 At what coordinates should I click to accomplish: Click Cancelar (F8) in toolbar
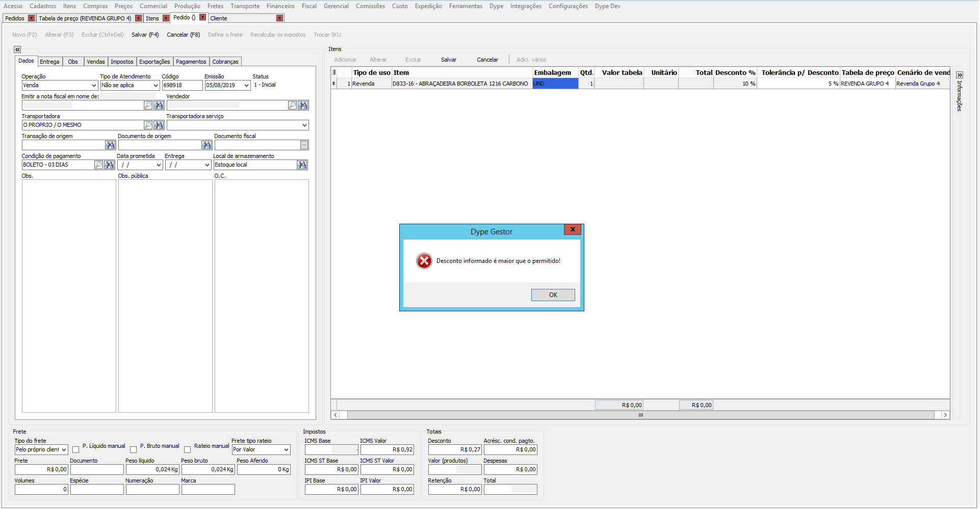184,35
